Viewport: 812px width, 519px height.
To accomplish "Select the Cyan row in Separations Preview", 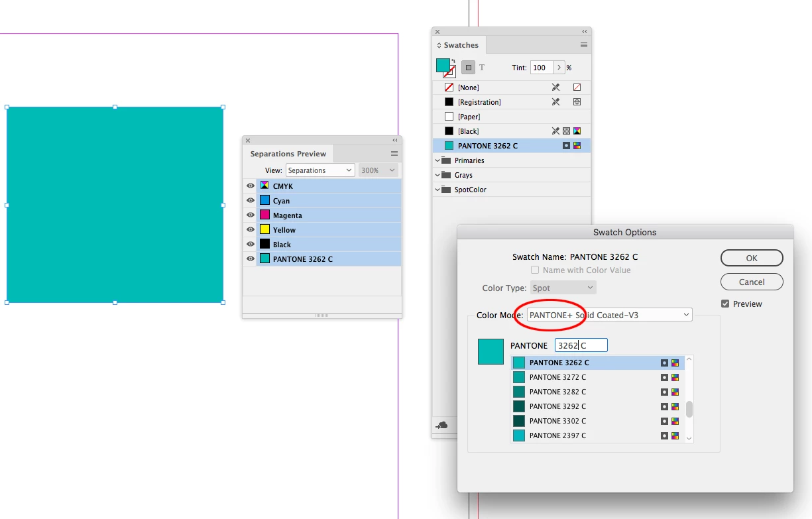I will (329, 201).
